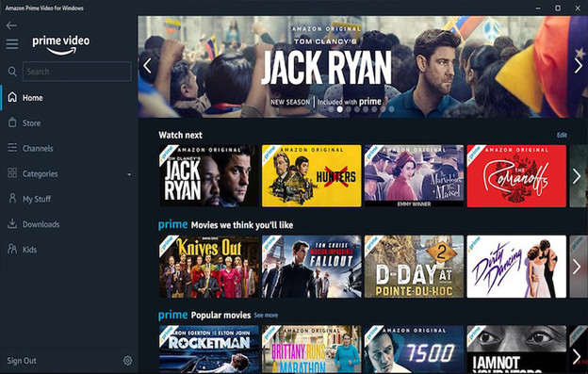Click the Downloads arrow icon
The width and height of the screenshot is (588, 374).
click(x=12, y=223)
